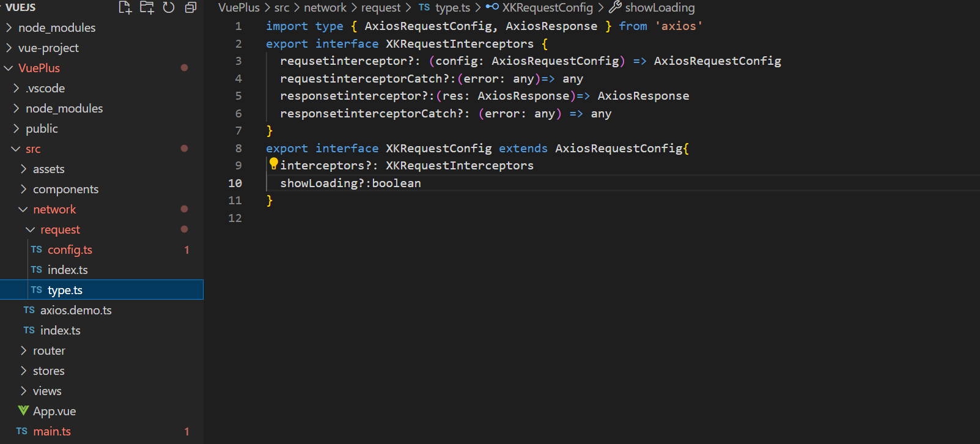This screenshot has height=444, width=980.
Task: Open the axios.demo.ts file
Action: tap(76, 310)
